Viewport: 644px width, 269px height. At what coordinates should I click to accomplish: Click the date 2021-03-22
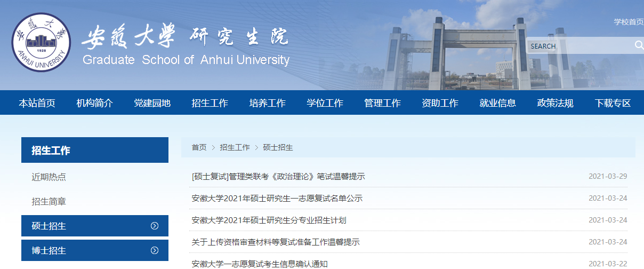pyautogui.click(x=608, y=264)
